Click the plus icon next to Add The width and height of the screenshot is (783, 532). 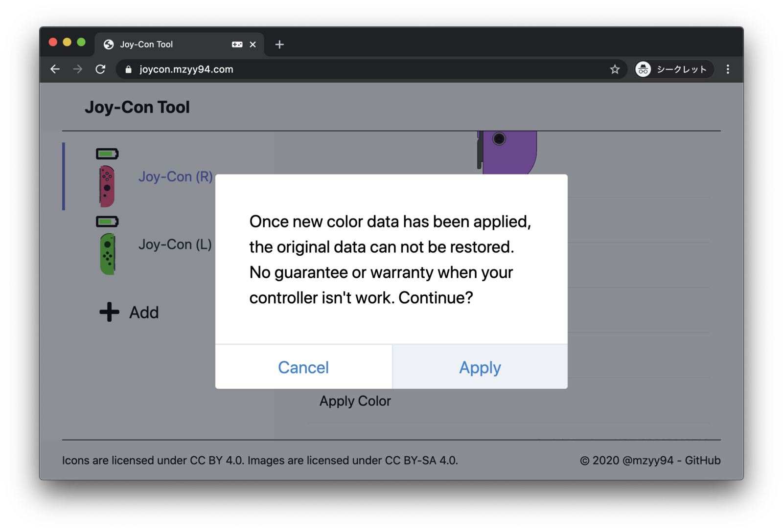109,312
